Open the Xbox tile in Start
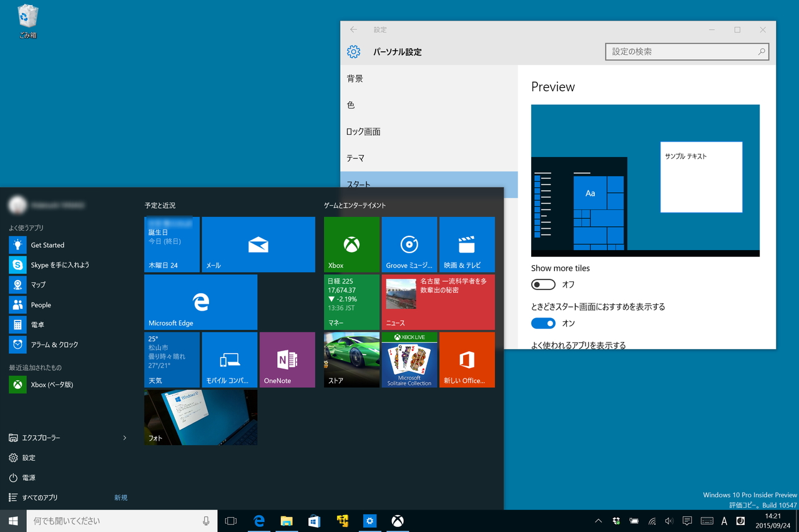Image resolution: width=799 pixels, height=532 pixels. 351,244
